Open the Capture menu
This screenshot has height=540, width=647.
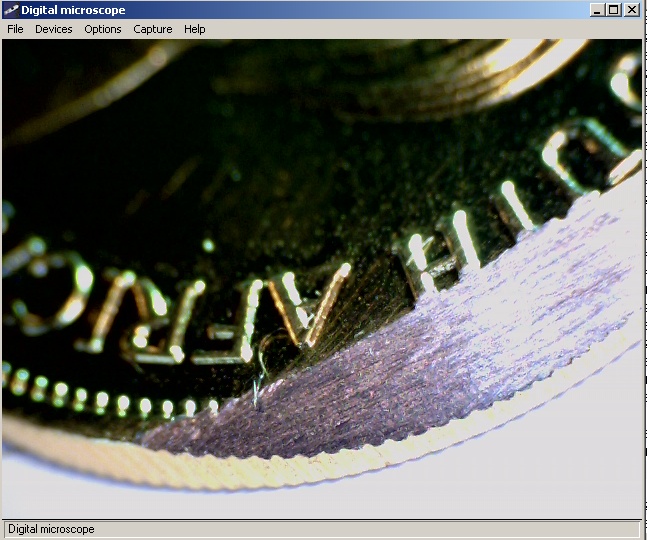click(153, 29)
